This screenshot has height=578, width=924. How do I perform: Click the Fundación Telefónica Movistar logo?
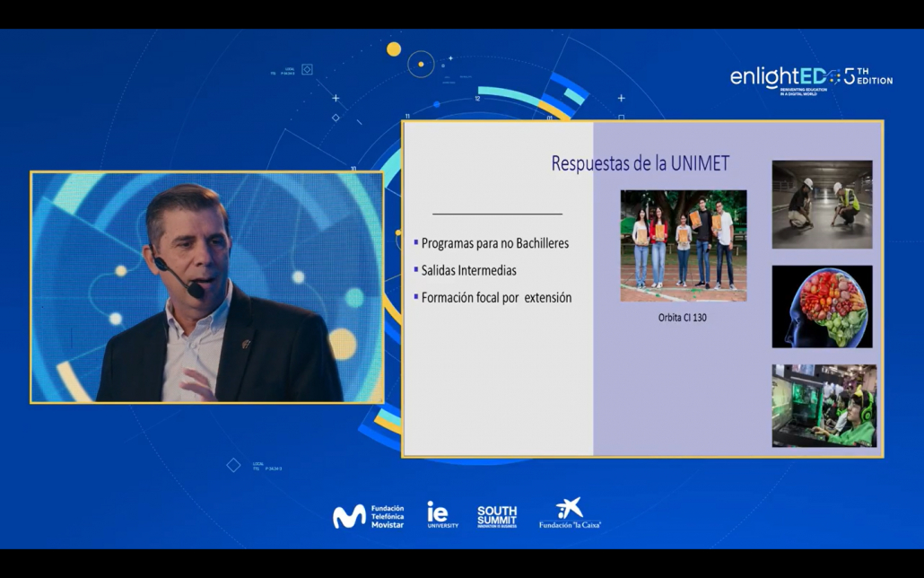point(369,517)
